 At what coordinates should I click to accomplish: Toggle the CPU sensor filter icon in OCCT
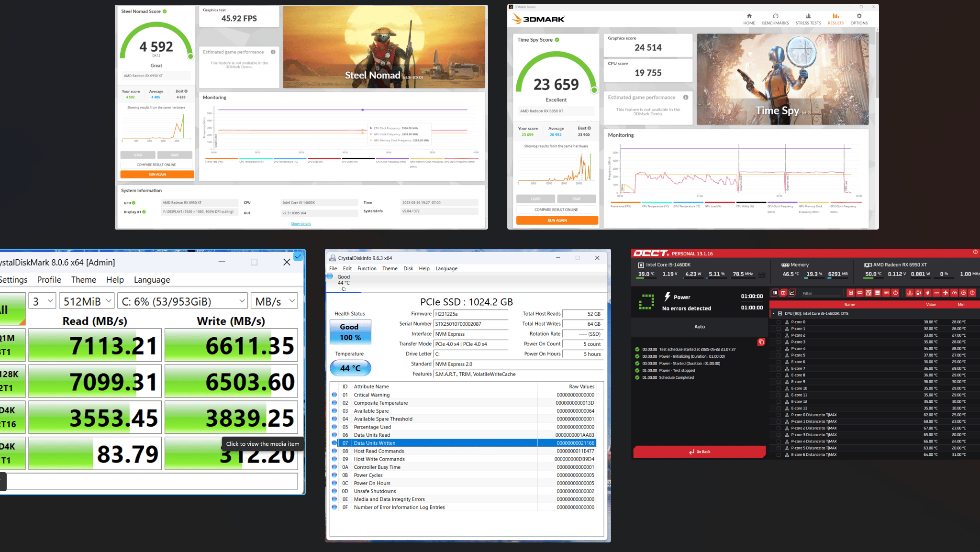click(851, 293)
